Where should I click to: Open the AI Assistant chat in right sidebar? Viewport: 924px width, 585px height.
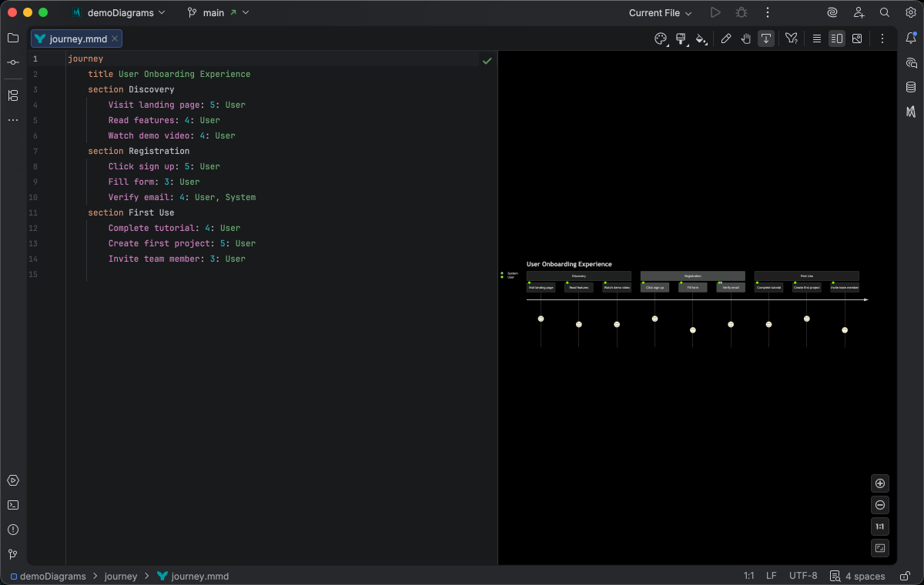tap(911, 62)
